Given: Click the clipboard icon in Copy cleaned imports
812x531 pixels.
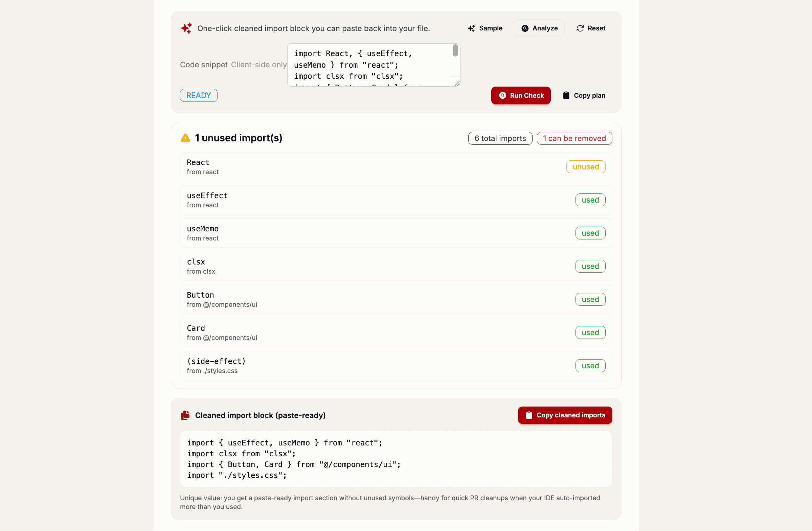Looking at the screenshot, I should [529, 415].
